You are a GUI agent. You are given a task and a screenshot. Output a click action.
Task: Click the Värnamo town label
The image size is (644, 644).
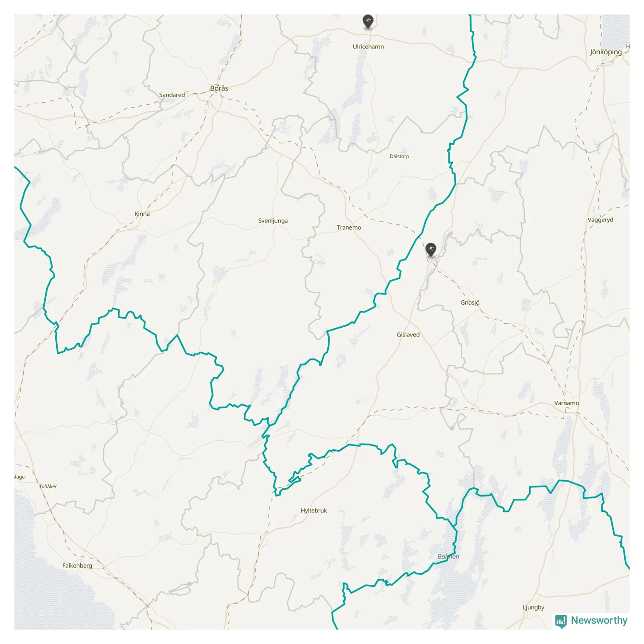(x=567, y=403)
